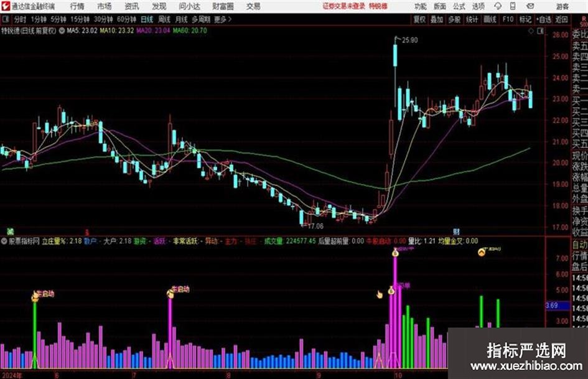Switch to 5分钟 period tab
Screen dimensions: 588x379
coord(58,19)
